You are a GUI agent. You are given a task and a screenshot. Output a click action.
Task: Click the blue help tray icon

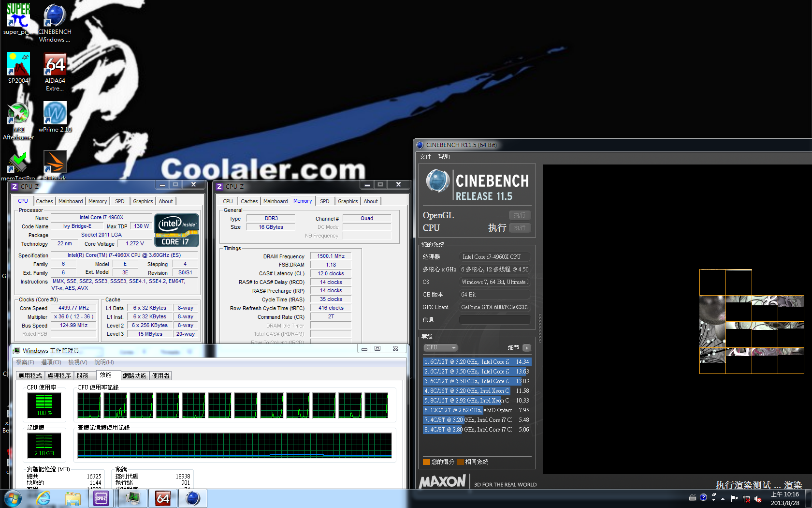pos(703,497)
